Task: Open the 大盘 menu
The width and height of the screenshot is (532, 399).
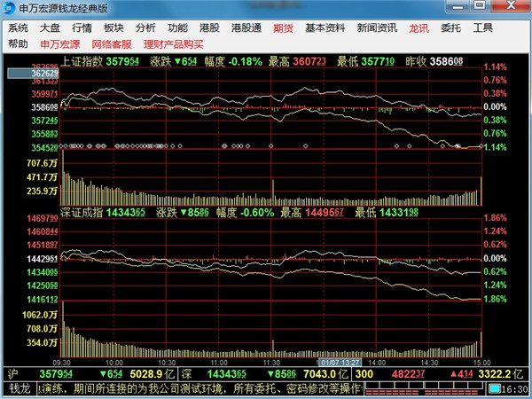Action: (50, 28)
